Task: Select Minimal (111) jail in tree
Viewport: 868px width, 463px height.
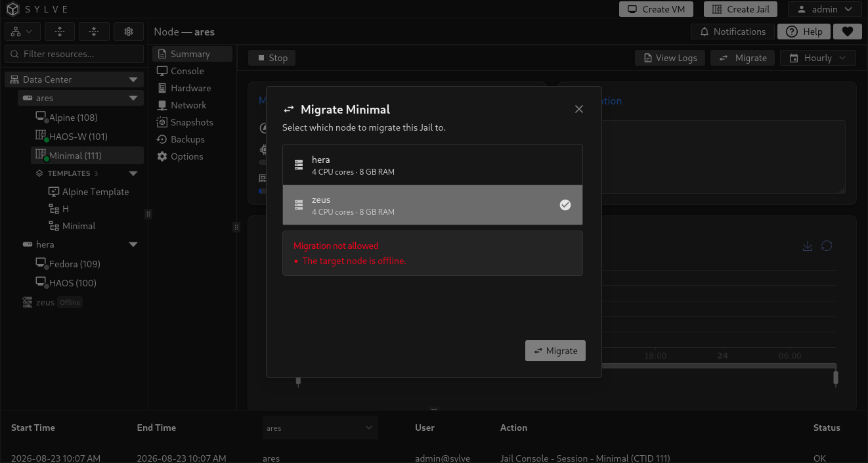Action: click(x=87, y=156)
